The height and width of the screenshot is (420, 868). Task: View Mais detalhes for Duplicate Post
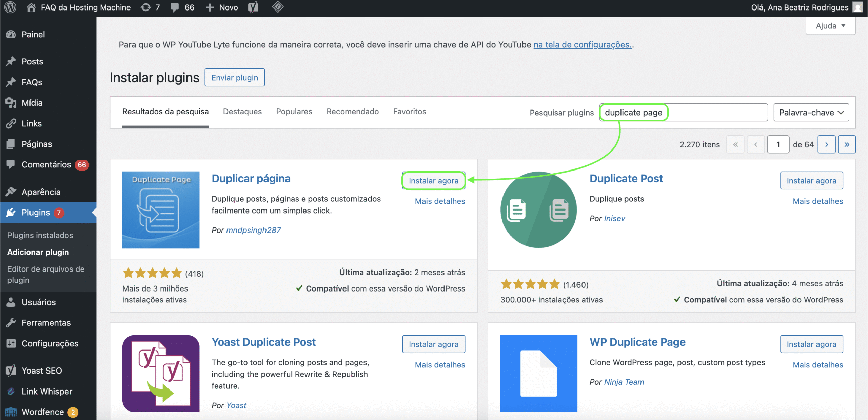[818, 201]
